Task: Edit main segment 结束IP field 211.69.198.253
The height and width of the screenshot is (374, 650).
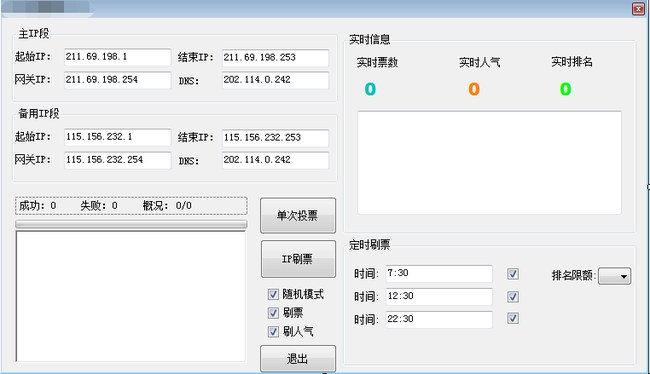Action: pyautogui.click(x=275, y=58)
